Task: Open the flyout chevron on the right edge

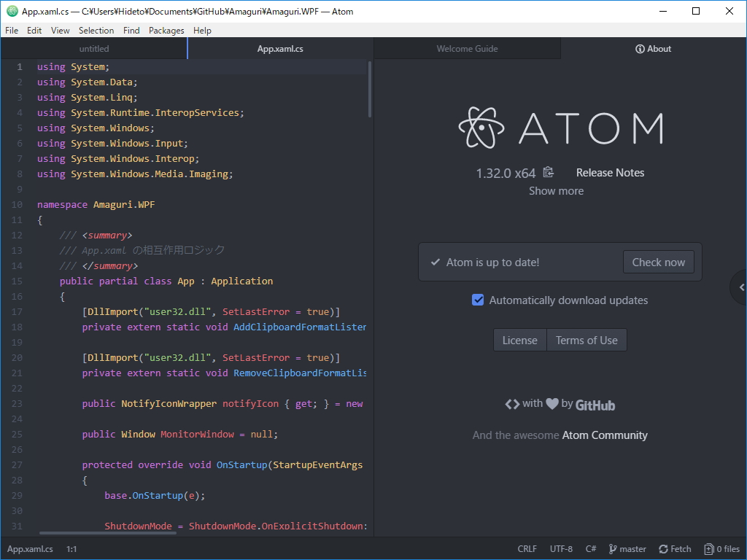Action: tap(741, 287)
